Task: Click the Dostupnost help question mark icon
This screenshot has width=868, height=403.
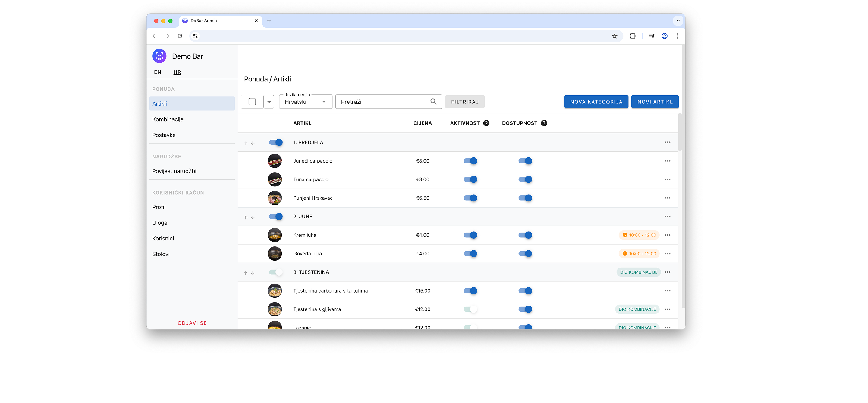Action: coord(544,123)
